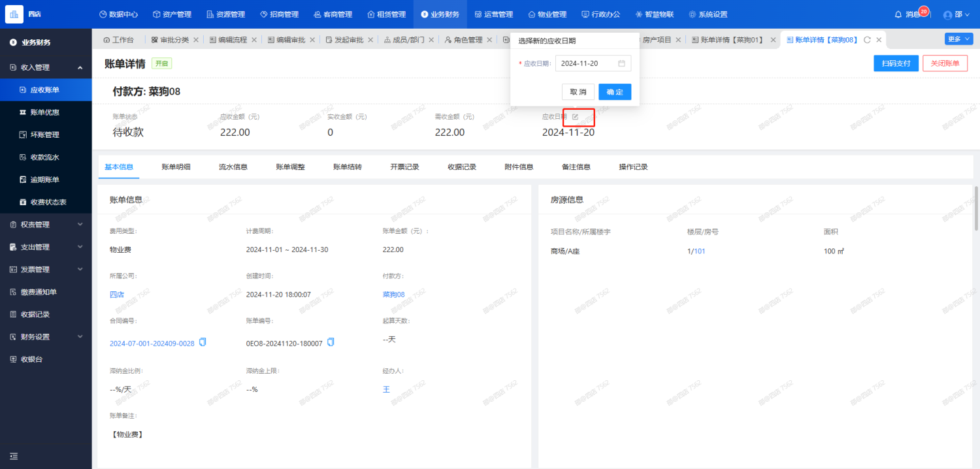
Task: Close the 账单详情【菜狗08】 tab
Action: point(879,40)
